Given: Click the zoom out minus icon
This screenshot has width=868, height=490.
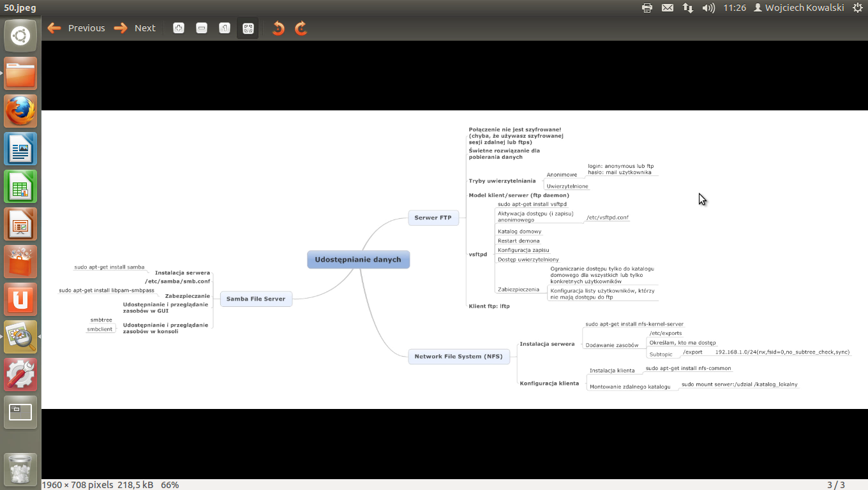Looking at the screenshot, I should 202,28.
